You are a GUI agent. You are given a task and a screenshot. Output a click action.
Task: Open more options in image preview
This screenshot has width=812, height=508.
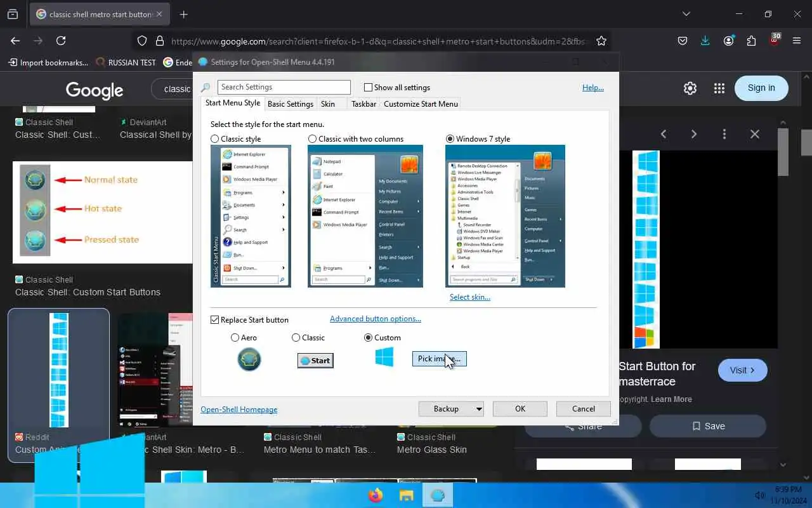click(x=724, y=134)
